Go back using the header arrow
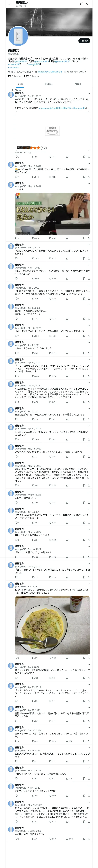The image size is (98, 868). [x=9, y=4]
